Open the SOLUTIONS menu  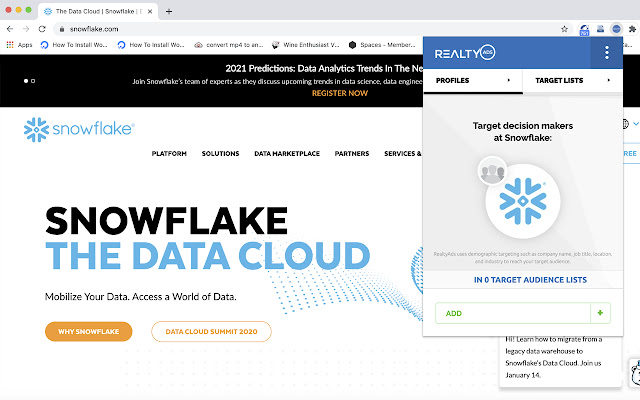click(220, 153)
